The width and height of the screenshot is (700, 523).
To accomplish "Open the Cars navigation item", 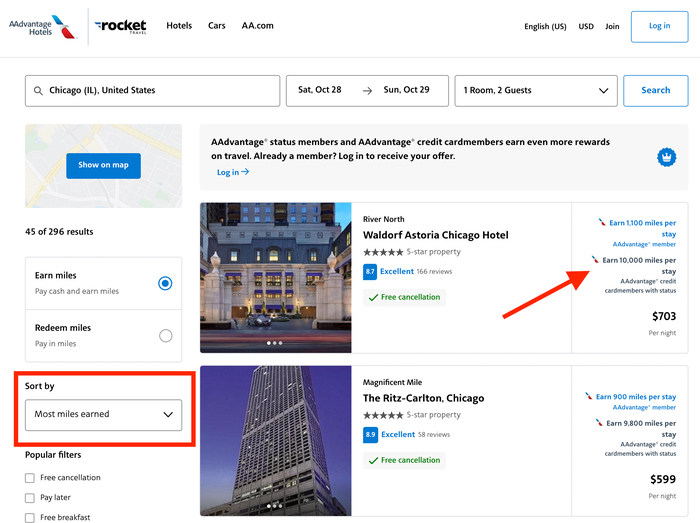I will pyautogui.click(x=217, y=25).
